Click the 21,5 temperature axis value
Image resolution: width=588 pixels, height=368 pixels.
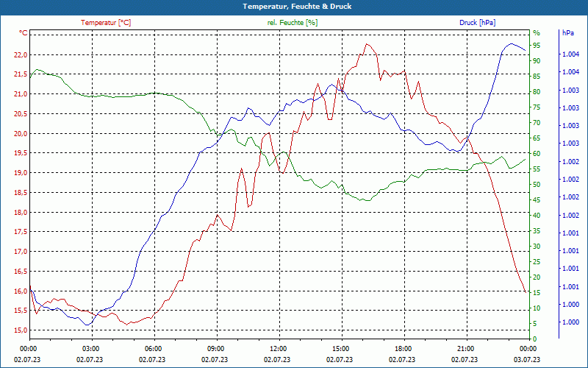click(21, 74)
